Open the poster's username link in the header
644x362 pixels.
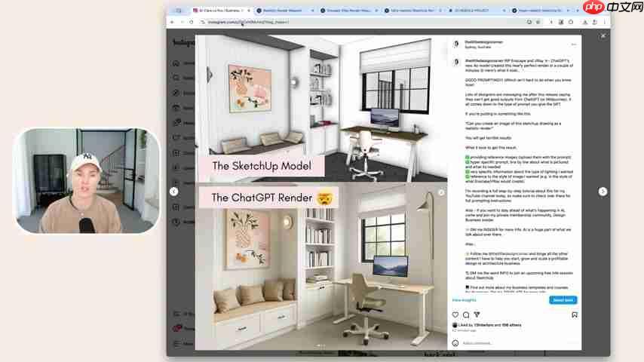(483, 42)
